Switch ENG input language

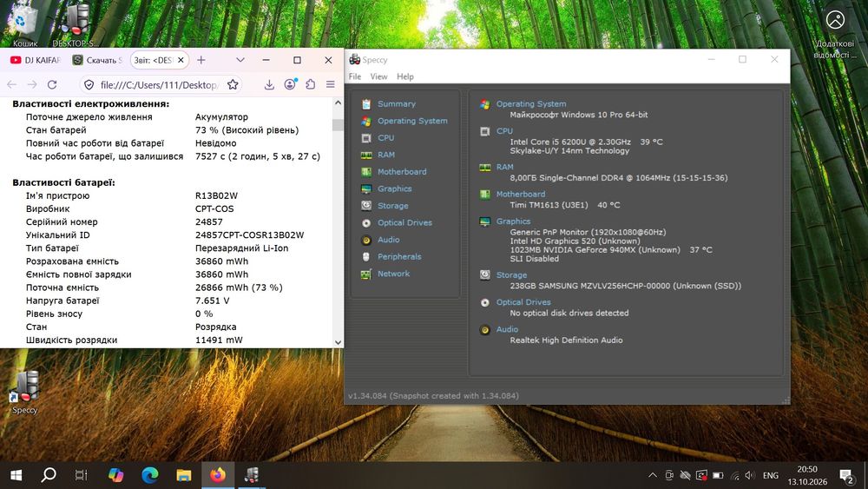770,475
